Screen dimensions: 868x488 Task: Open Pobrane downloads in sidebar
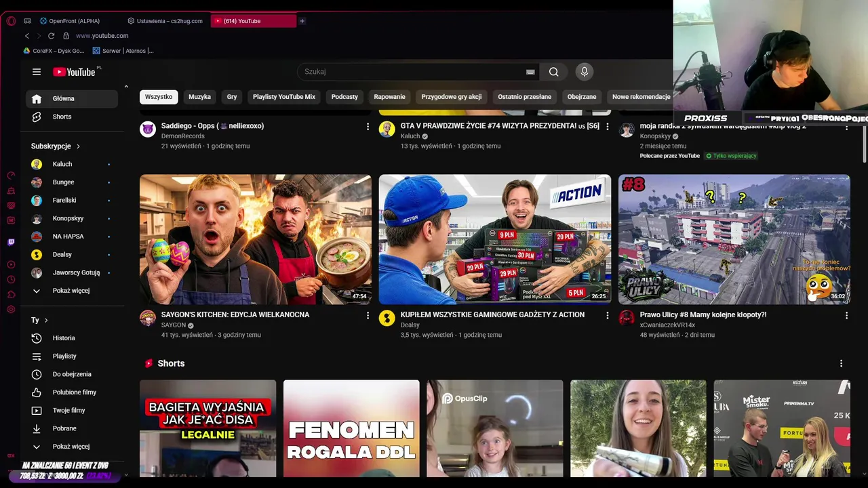point(71,428)
